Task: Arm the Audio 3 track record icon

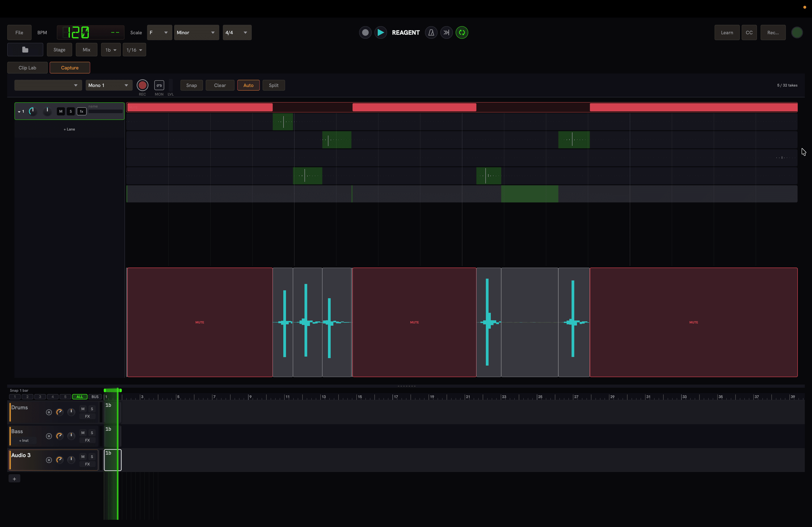Action: (x=49, y=460)
